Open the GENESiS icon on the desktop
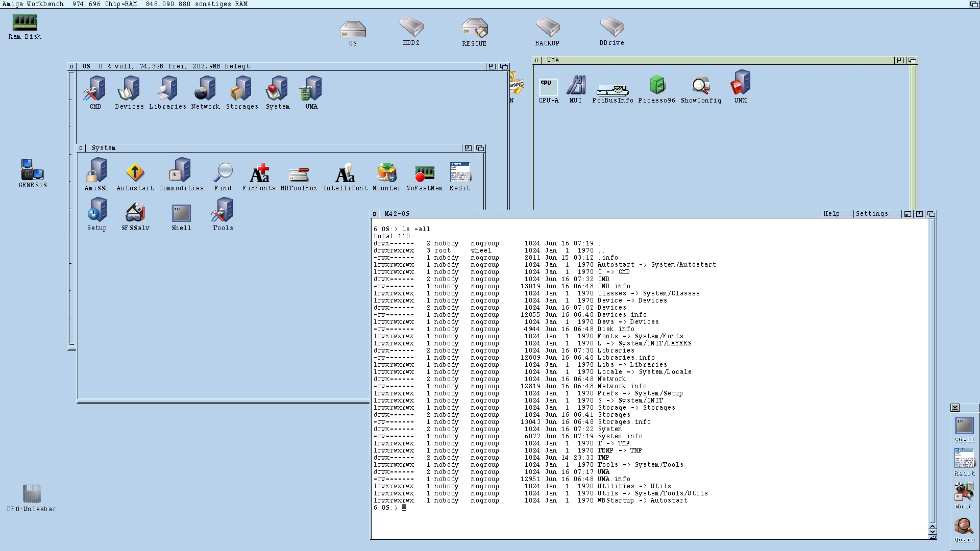Image resolution: width=980 pixels, height=551 pixels. point(33,170)
